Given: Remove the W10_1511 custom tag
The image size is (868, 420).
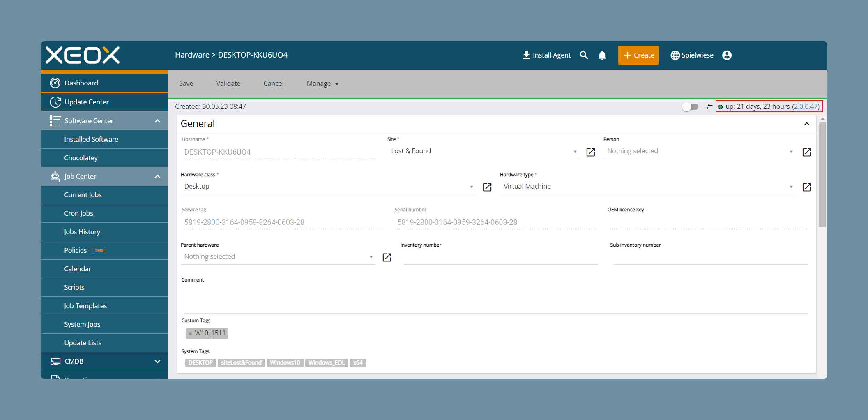Looking at the screenshot, I should (x=190, y=333).
